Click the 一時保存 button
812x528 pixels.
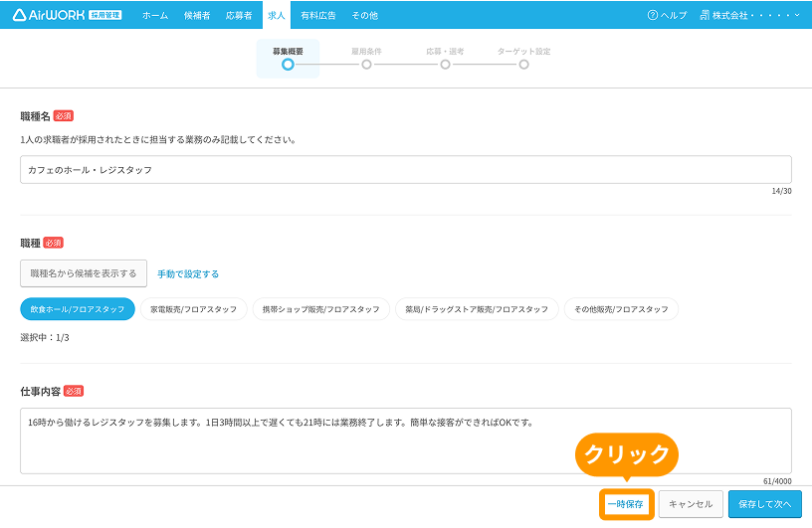click(626, 504)
